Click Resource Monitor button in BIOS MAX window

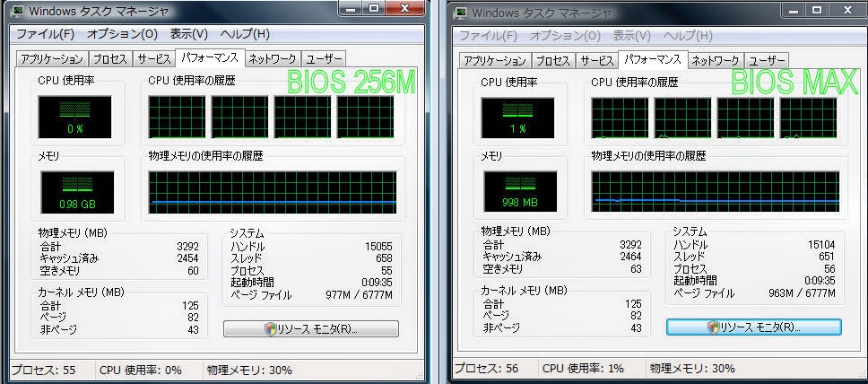[x=754, y=327]
